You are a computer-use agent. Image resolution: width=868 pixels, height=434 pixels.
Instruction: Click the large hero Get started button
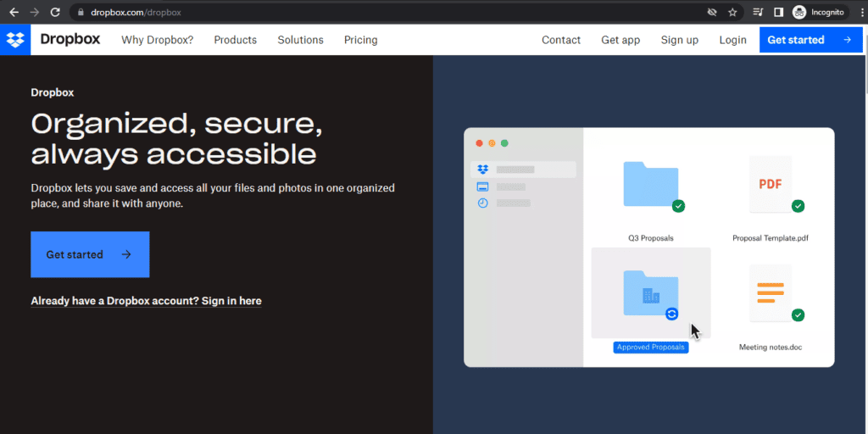click(x=90, y=254)
